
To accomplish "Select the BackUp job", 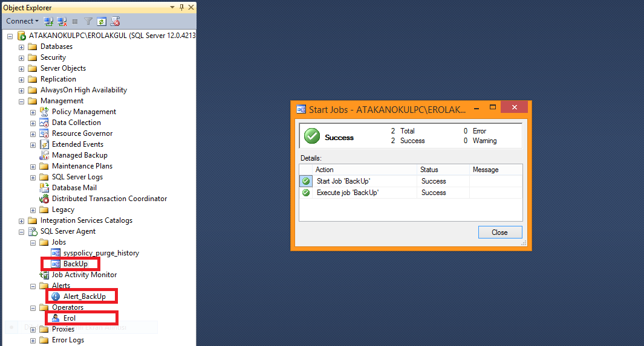I will pyautogui.click(x=75, y=264).
